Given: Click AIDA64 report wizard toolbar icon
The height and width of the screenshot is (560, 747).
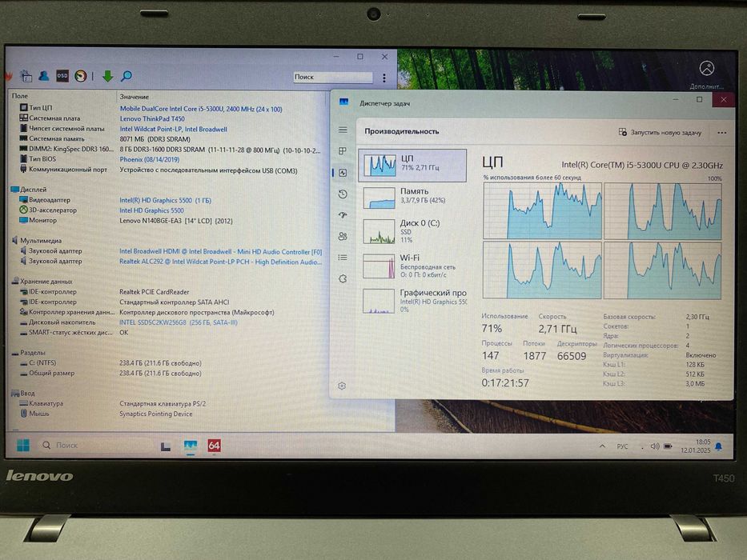Looking at the screenshot, I should click(x=26, y=76).
